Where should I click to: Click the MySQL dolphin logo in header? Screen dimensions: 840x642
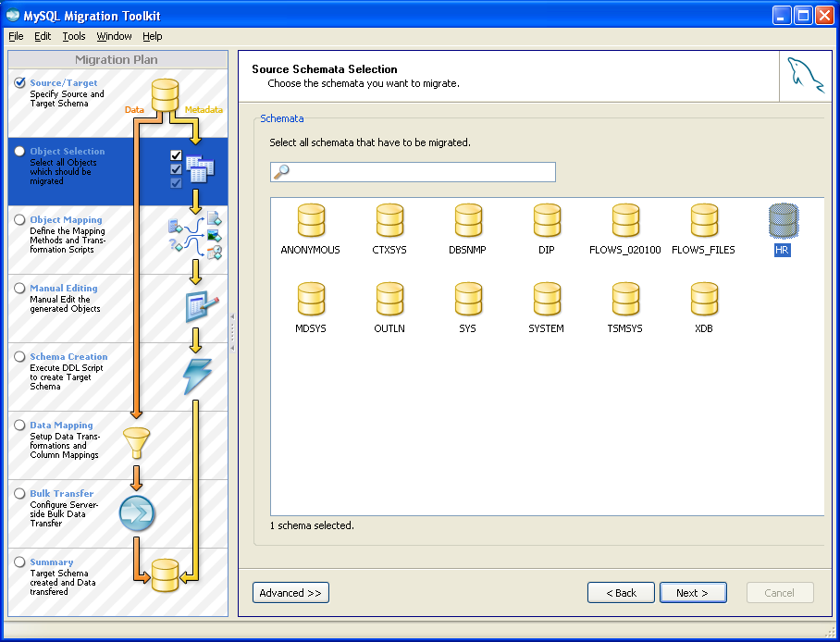click(805, 76)
